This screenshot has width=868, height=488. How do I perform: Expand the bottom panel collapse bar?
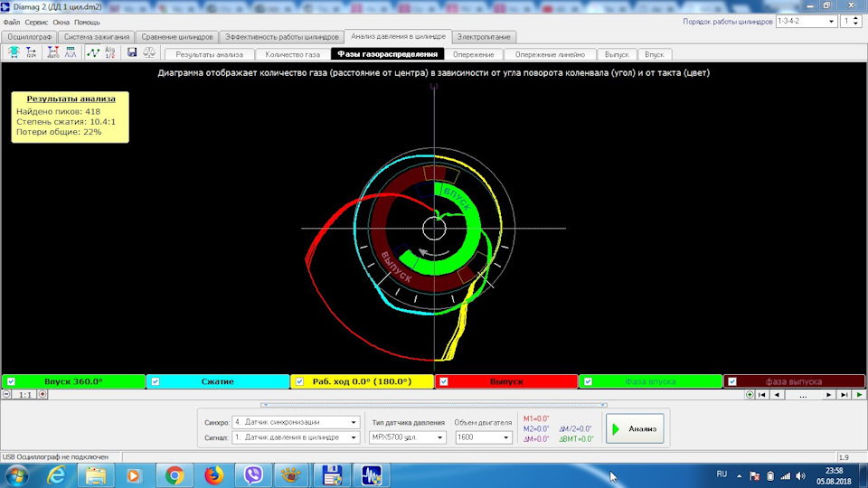point(434,405)
